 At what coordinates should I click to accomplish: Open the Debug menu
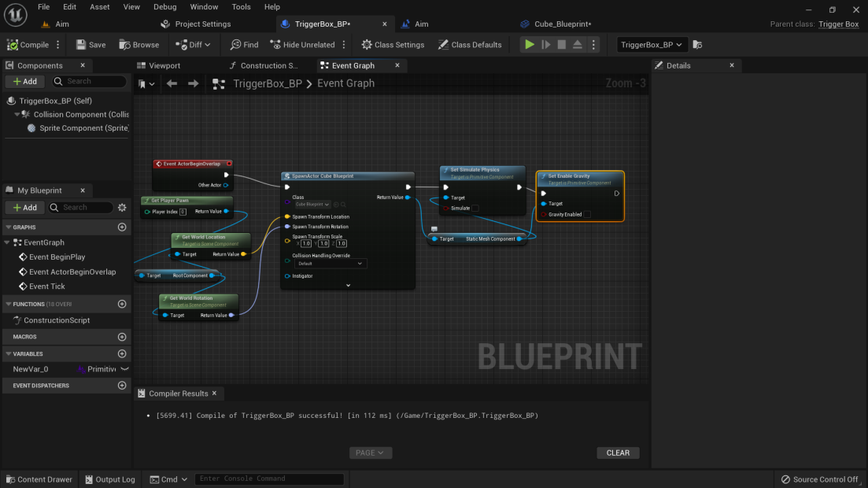tap(165, 6)
